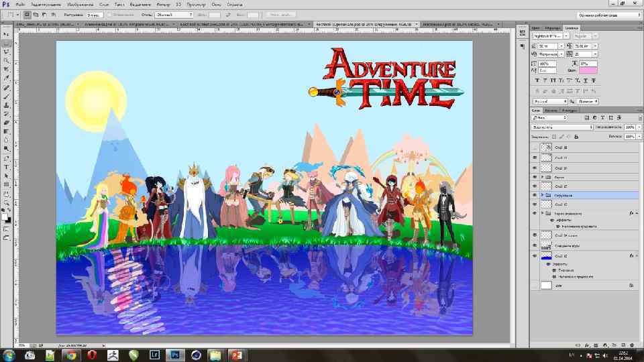Select the Lasso tool
The width and height of the screenshot is (644, 362).
coord(6,52)
